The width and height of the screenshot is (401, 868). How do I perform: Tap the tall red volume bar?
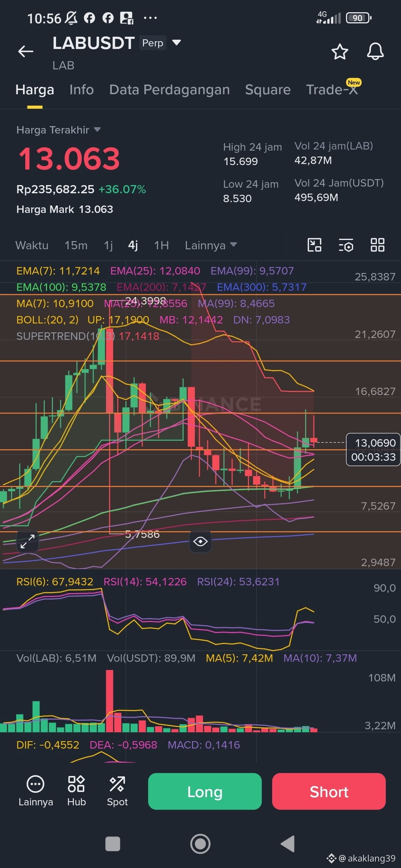(x=110, y=701)
